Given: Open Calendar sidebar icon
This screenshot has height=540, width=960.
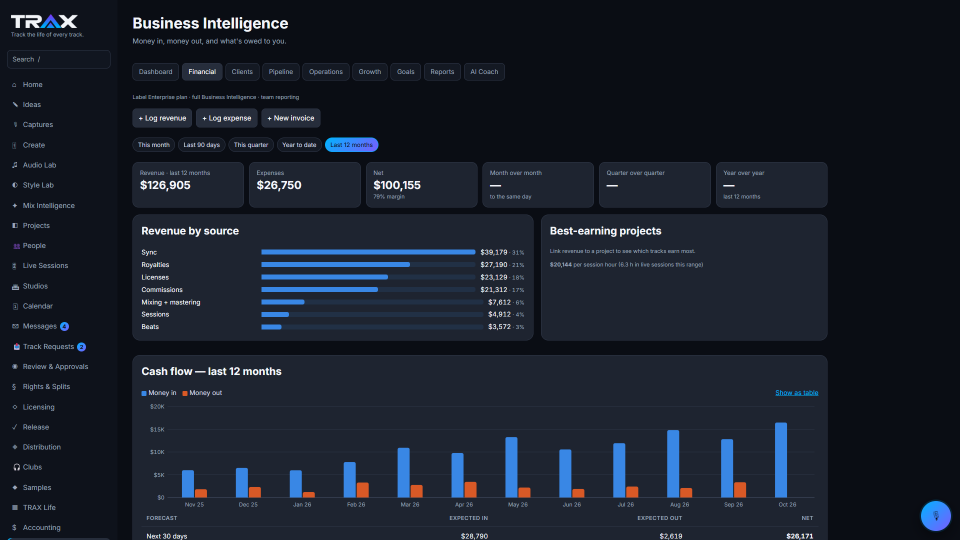Looking at the screenshot, I should (15, 306).
